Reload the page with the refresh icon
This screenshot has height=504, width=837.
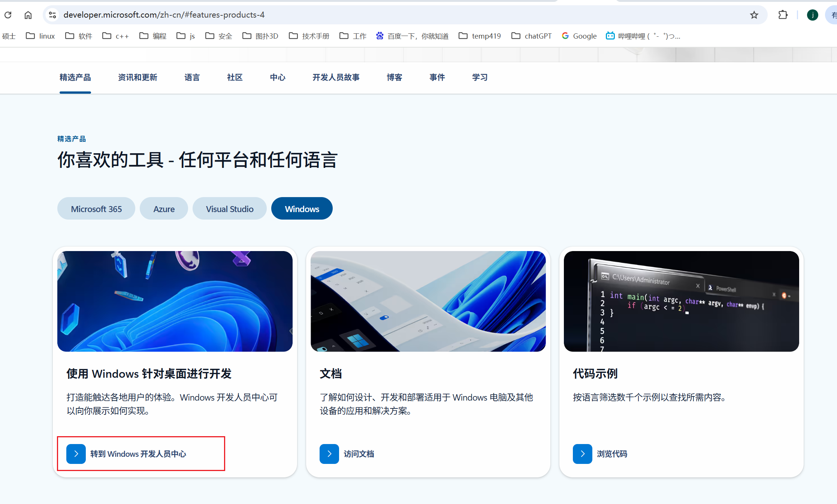(x=8, y=15)
